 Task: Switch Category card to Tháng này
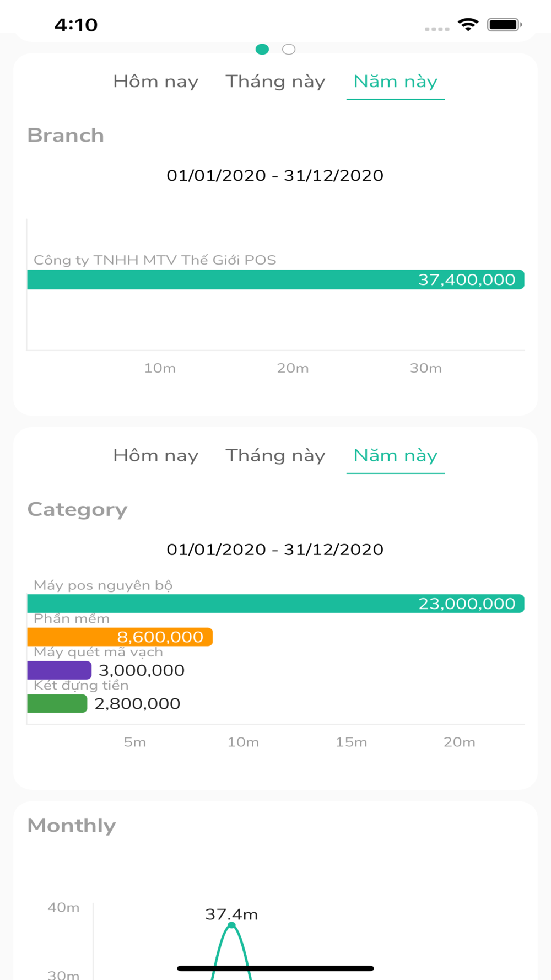[x=275, y=456]
